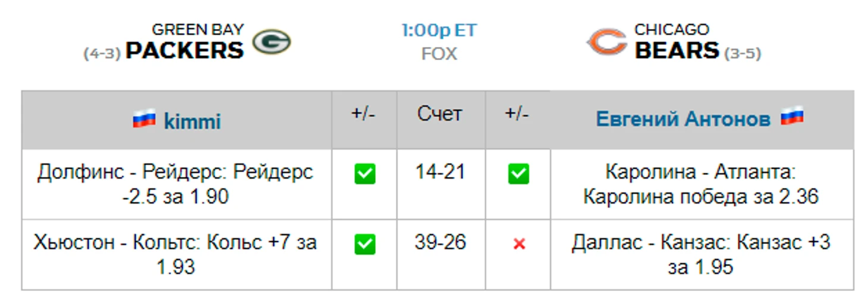Open the kimmi user profile link
This screenshot has height=304, width=868.
[192, 122]
